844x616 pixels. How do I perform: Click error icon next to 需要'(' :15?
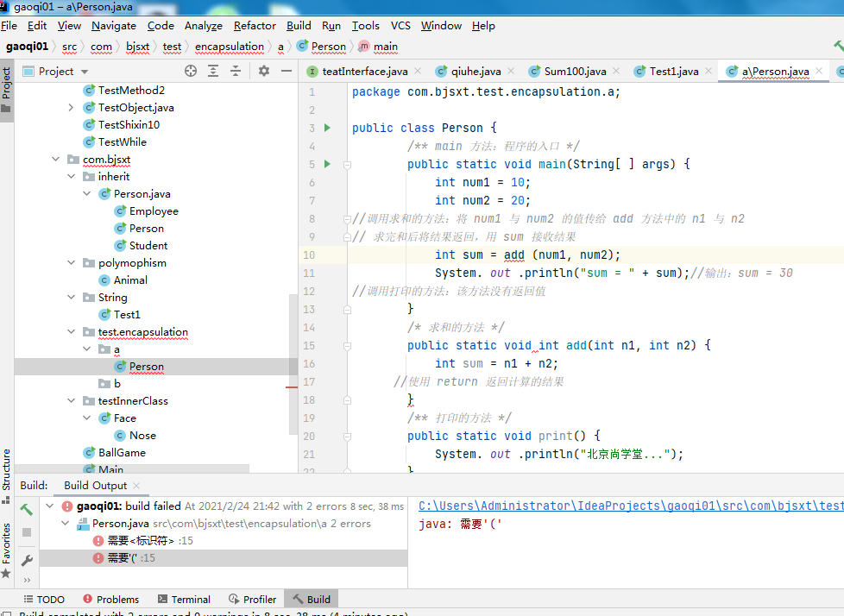(98, 558)
